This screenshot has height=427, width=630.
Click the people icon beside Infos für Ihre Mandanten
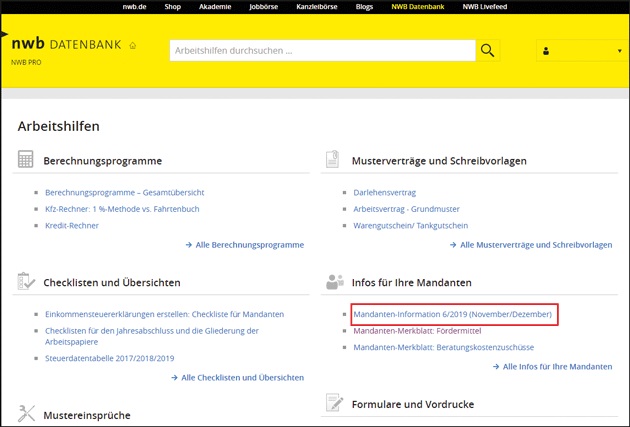point(335,282)
